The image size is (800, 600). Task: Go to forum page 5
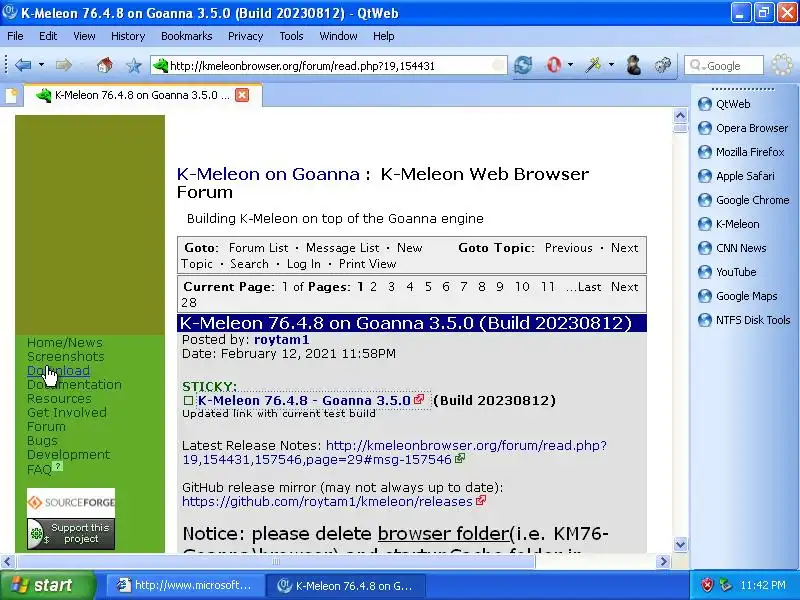pos(428,287)
